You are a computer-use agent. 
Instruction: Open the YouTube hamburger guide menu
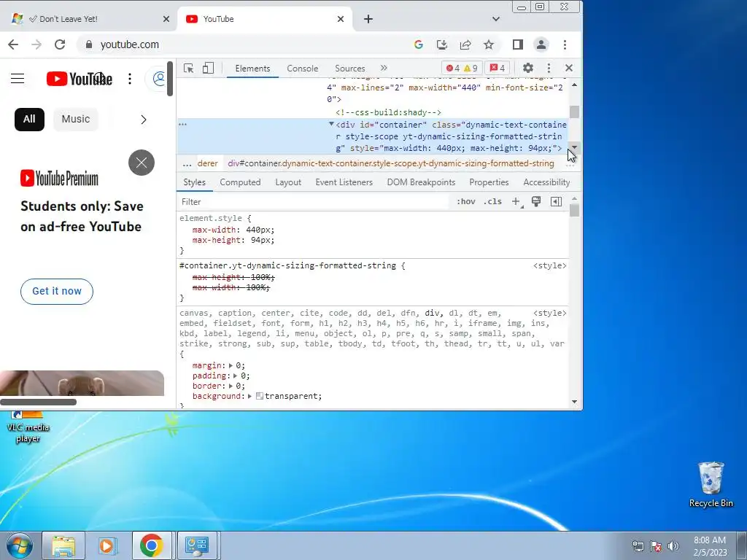(18, 79)
